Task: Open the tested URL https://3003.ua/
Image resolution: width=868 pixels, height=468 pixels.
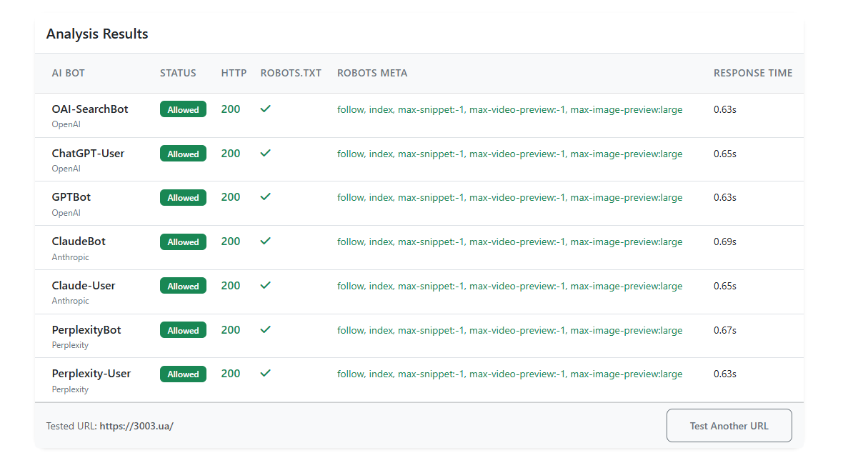Action: point(136,426)
